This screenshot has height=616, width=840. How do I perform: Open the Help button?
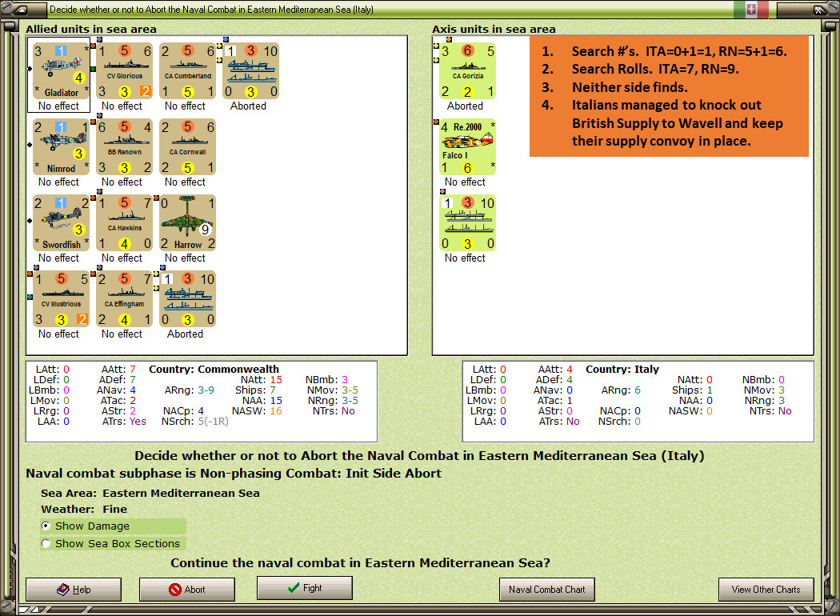tap(74, 590)
